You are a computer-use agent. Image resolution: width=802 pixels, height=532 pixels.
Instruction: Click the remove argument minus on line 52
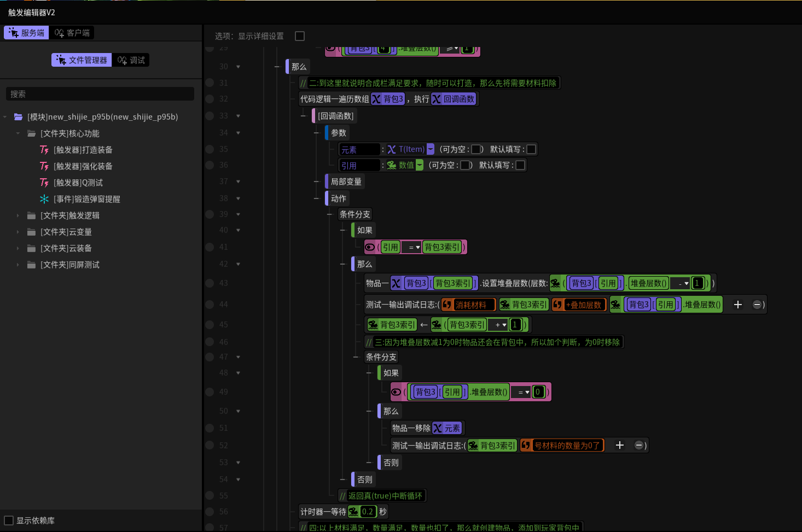639,445
